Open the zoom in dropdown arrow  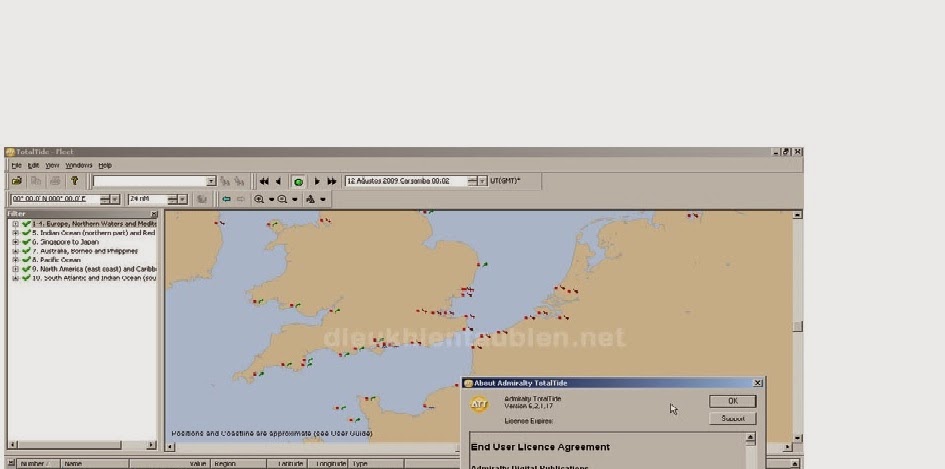pos(271,200)
